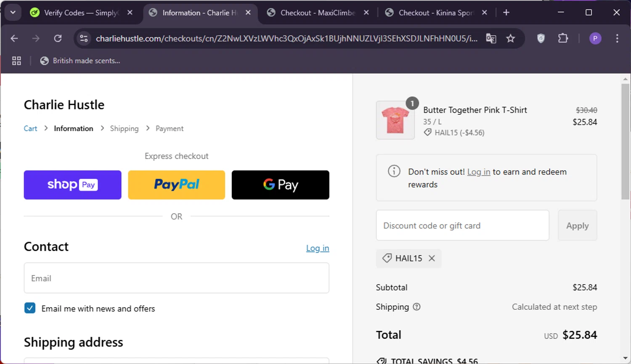
Task: Reload the current page
Action: click(58, 38)
